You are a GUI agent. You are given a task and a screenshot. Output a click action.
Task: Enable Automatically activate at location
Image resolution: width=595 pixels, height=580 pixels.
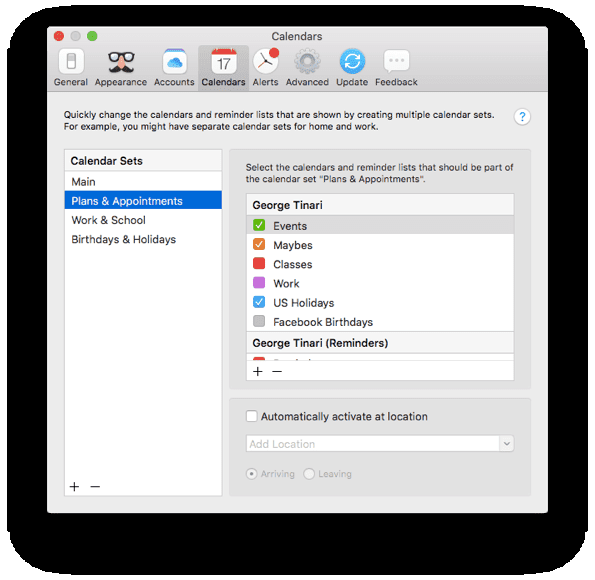(x=251, y=416)
